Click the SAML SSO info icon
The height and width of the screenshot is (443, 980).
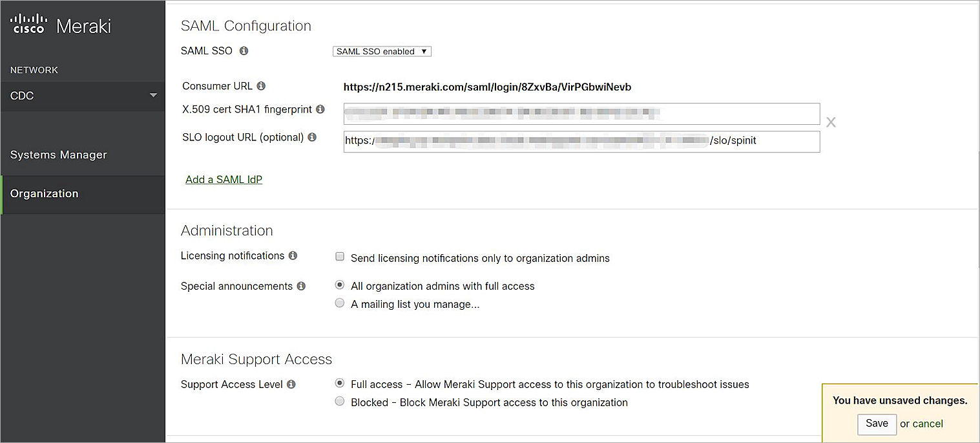tap(244, 50)
